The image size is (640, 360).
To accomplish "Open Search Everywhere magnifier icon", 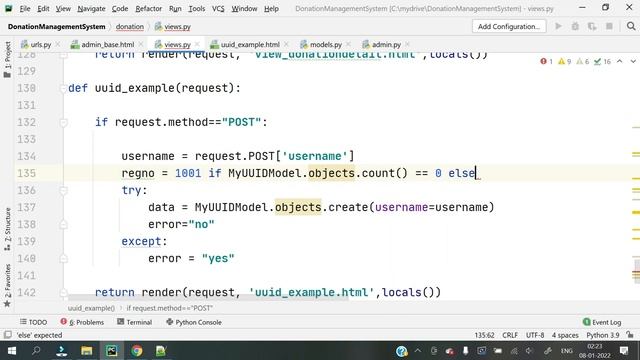I will pyautogui.click(x=631, y=27).
